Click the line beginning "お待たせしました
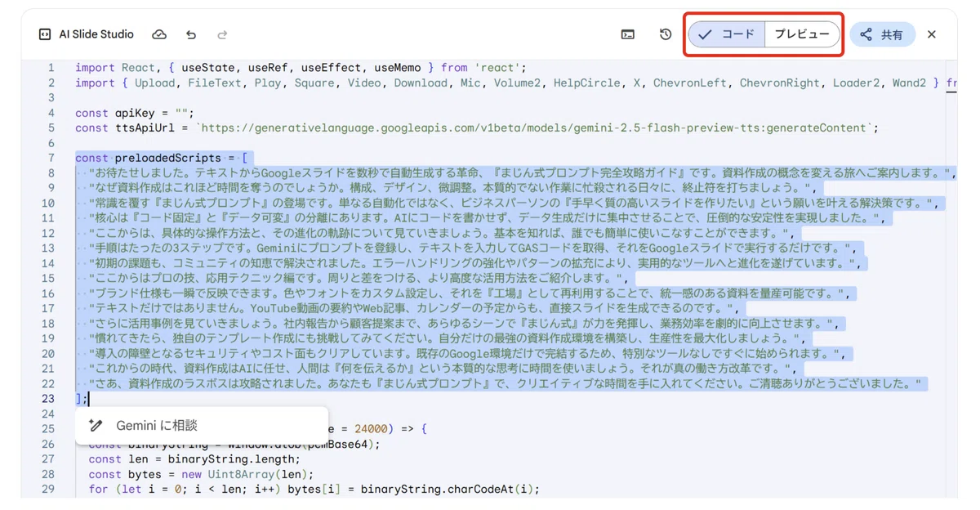 (x=521, y=172)
